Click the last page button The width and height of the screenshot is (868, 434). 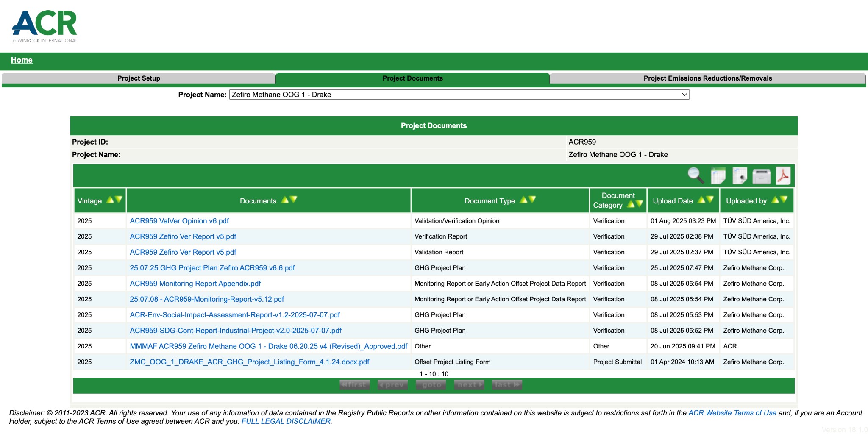507,385
